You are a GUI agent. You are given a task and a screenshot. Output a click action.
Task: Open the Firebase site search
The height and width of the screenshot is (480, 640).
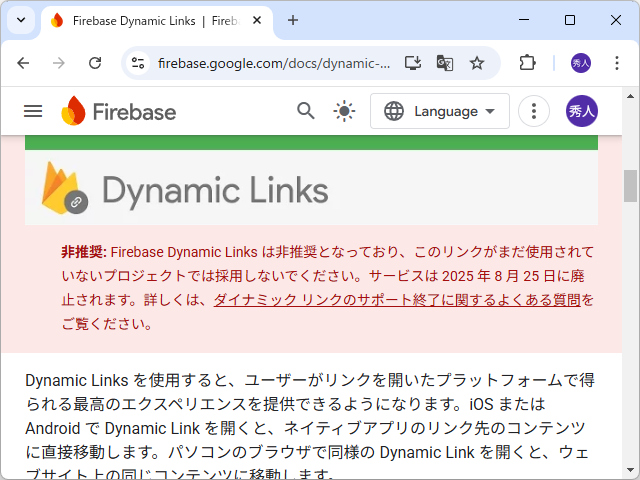[x=306, y=111]
